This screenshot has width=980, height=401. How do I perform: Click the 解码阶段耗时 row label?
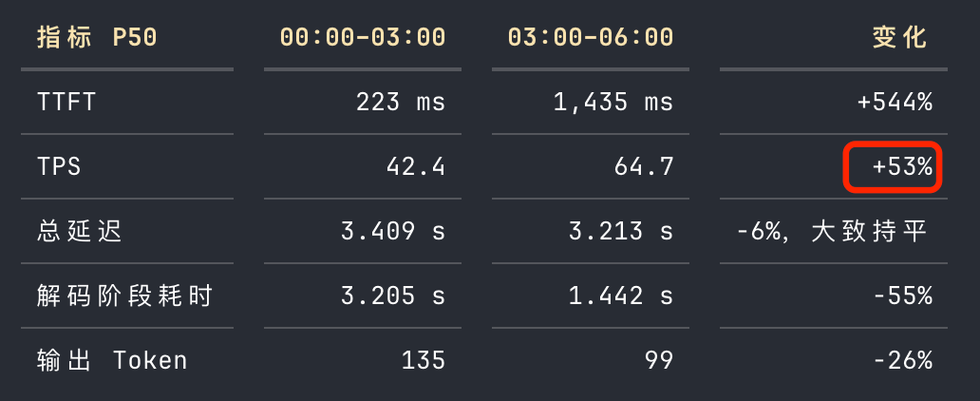(x=125, y=296)
